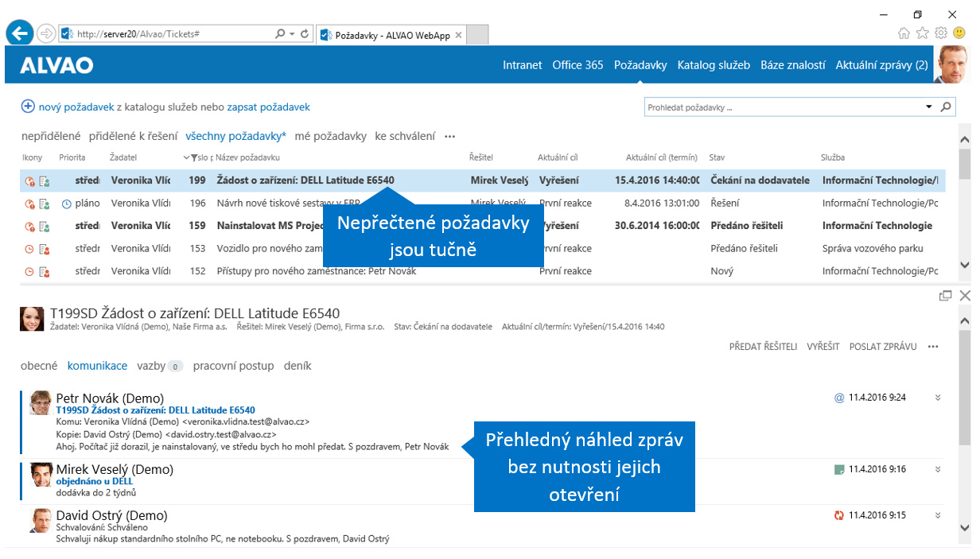Click green note icon on Mirek Veselý message
Image resolution: width=980 pixels, height=559 pixels.
[x=838, y=470]
